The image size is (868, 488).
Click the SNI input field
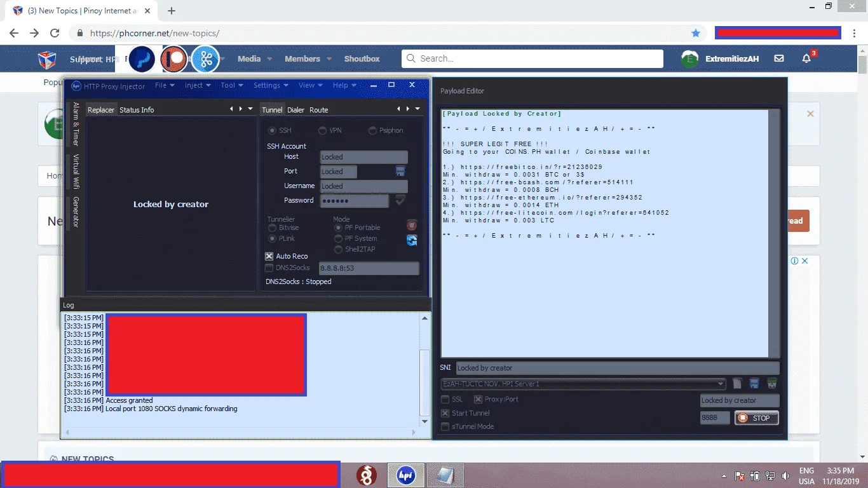(617, 368)
